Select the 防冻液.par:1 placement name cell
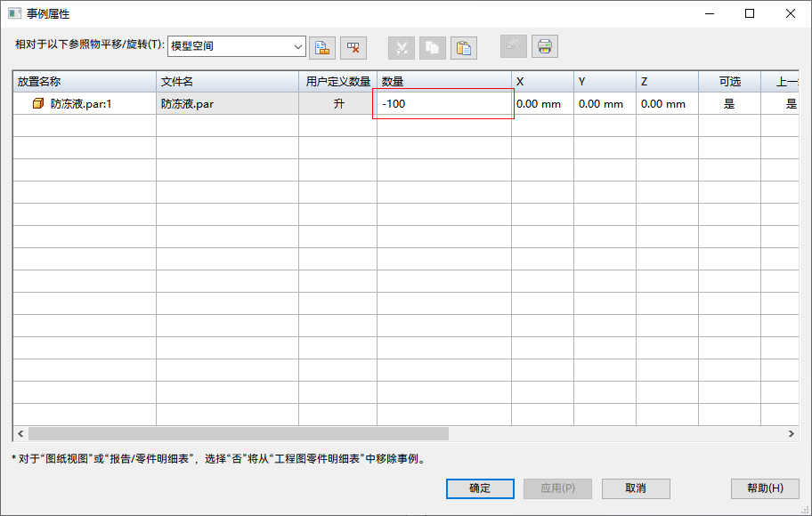This screenshot has height=516, width=812. pos(85,103)
